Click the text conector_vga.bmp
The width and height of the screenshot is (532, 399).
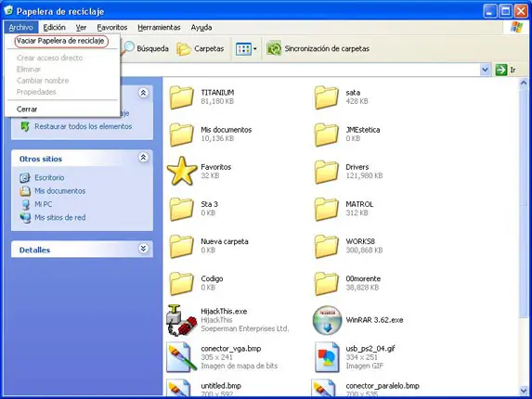coord(230,349)
